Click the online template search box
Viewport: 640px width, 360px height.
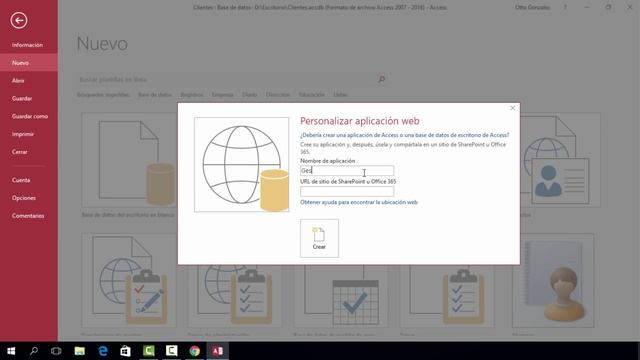pos(227,79)
